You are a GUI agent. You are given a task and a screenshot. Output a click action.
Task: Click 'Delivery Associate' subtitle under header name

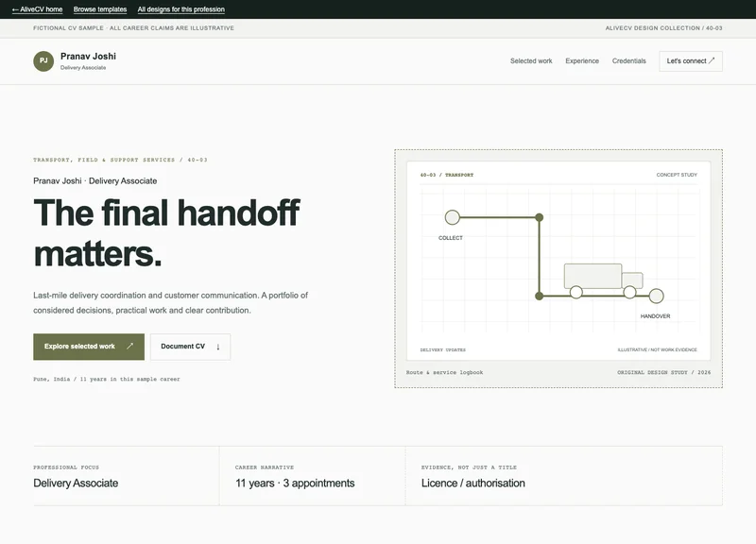83,67
